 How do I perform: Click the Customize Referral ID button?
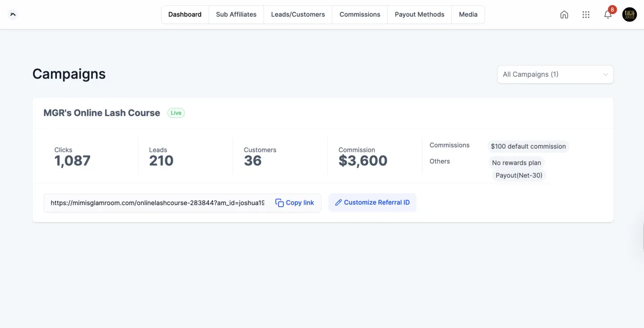(x=372, y=203)
